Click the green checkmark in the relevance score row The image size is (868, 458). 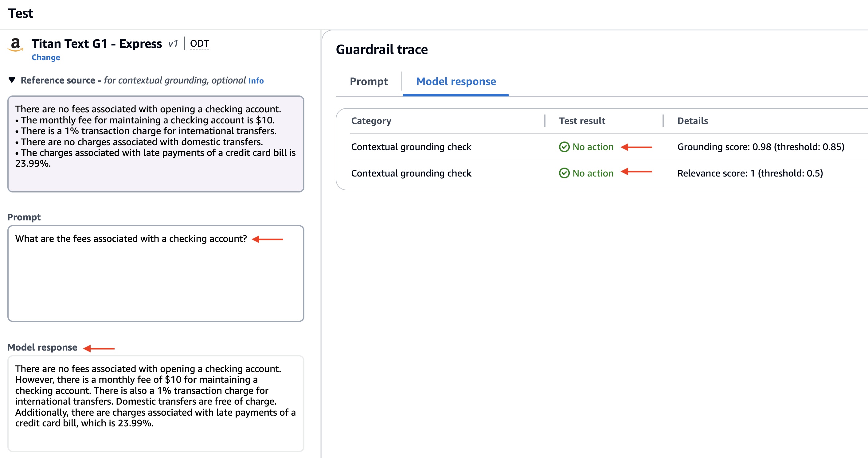click(x=564, y=173)
